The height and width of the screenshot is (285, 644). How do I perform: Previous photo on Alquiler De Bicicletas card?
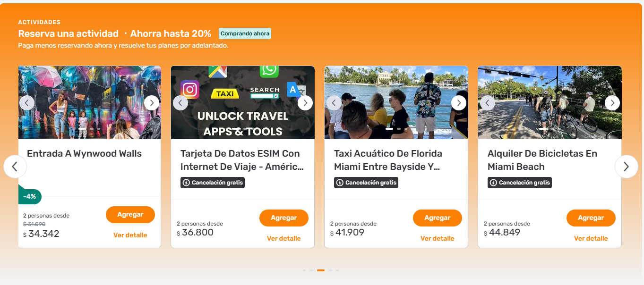point(488,103)
